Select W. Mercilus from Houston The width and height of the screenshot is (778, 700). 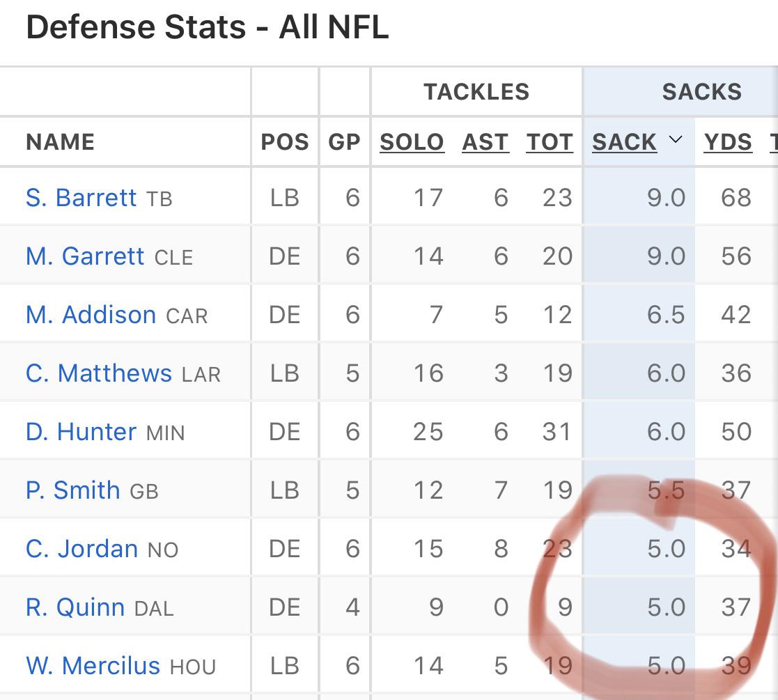pyautogui.click(x=94, y=665)
